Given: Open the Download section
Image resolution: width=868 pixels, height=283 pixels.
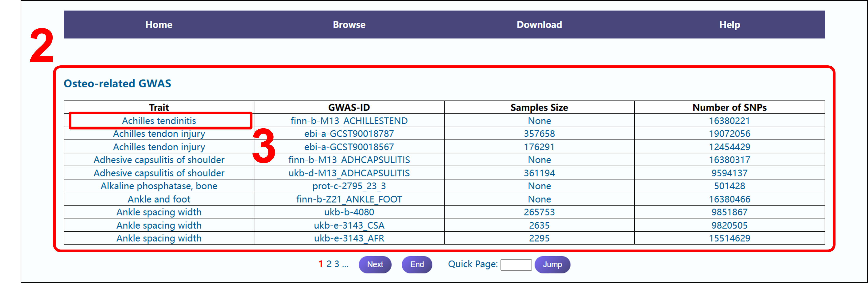Looking at the screenshot, I should coord(539,25).
